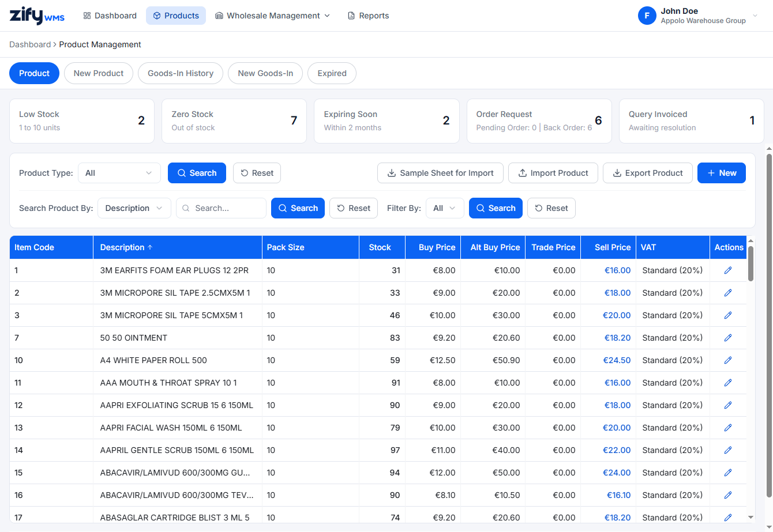This screenshot has height=532, width=773.
Task: Switch to the Goods-In History tab
Action: 181,73
